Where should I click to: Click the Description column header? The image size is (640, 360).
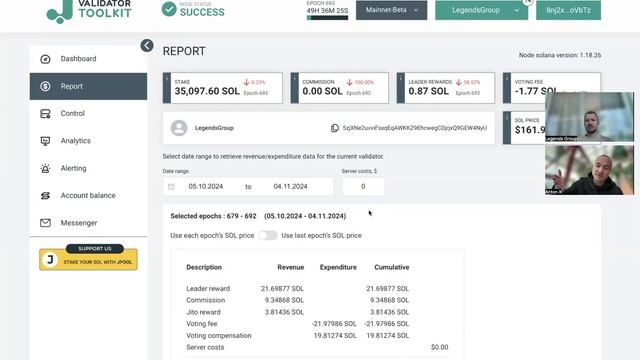204,267
